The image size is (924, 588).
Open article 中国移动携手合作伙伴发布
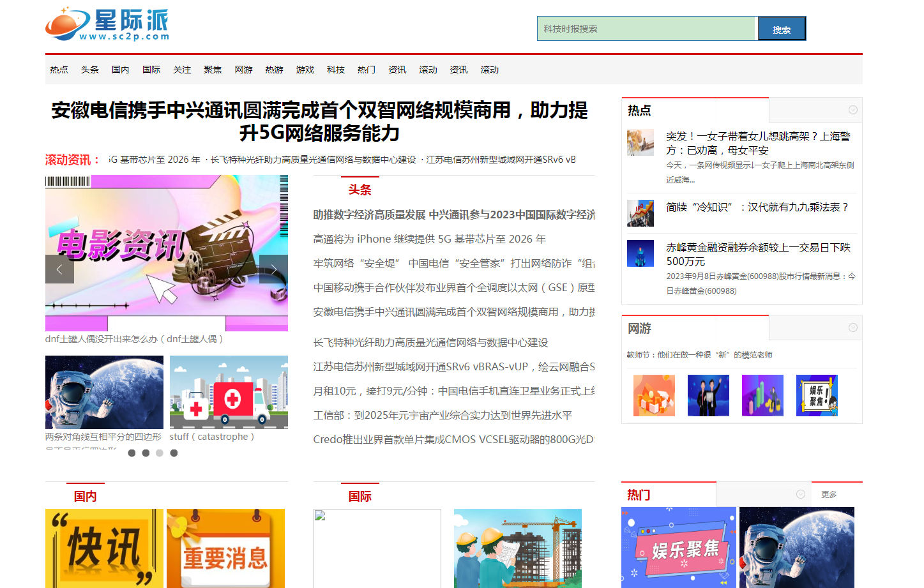[x=454, y=287]
